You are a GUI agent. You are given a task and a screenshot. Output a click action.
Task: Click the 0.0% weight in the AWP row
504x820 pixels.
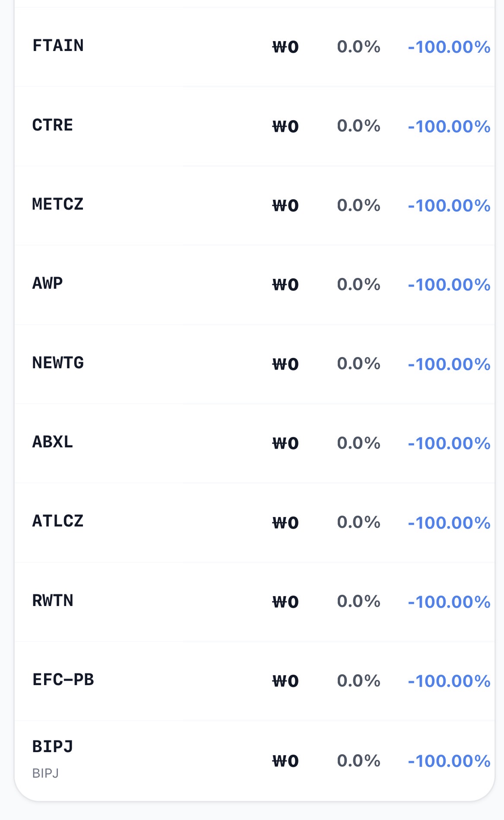coord(358,284)
